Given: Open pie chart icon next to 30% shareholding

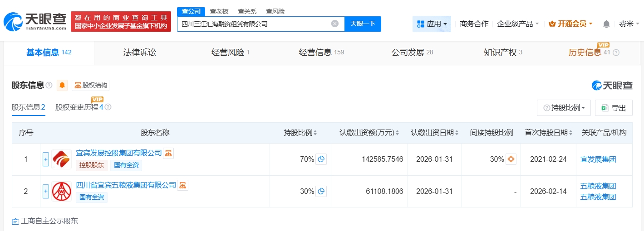Looking at the screenshot, I should pos(321,192).
